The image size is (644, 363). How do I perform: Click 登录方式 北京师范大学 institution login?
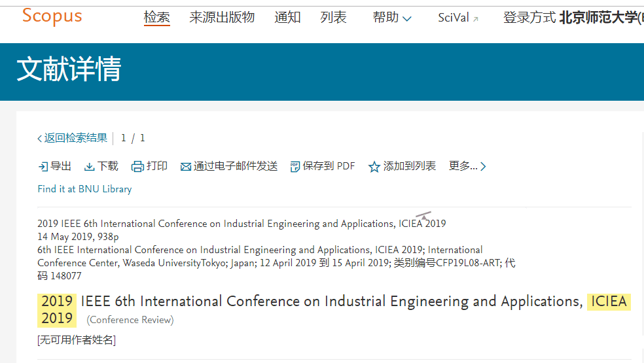573,17
